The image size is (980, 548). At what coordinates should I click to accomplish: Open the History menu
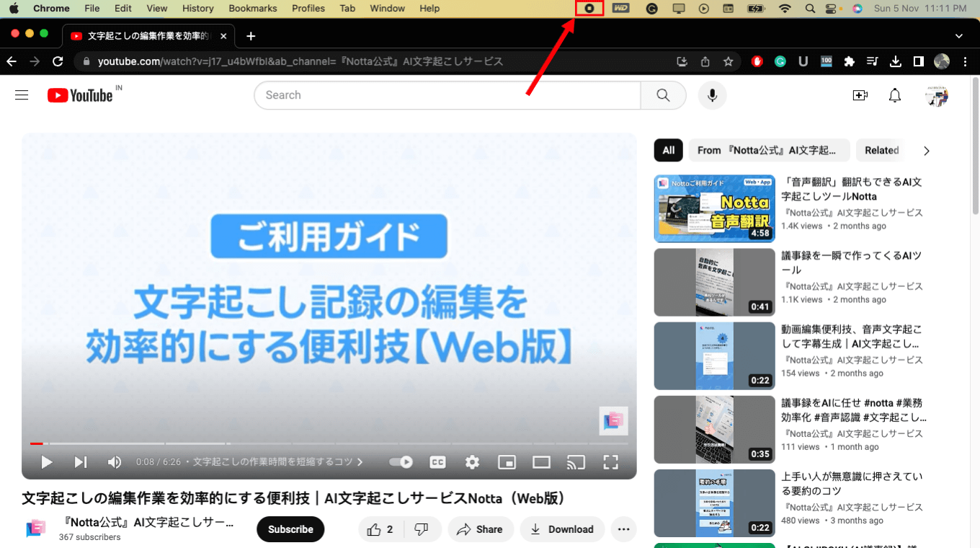[198, 9]
